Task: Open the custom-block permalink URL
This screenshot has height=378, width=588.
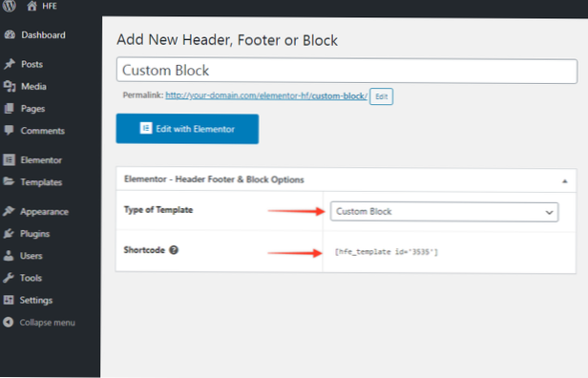Action: (x=266, y=95)
